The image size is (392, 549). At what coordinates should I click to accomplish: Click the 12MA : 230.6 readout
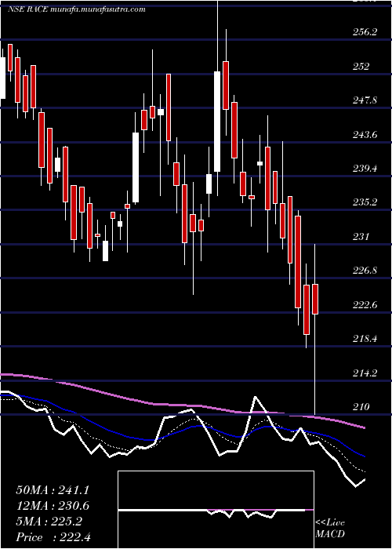(x=53, y=506)
